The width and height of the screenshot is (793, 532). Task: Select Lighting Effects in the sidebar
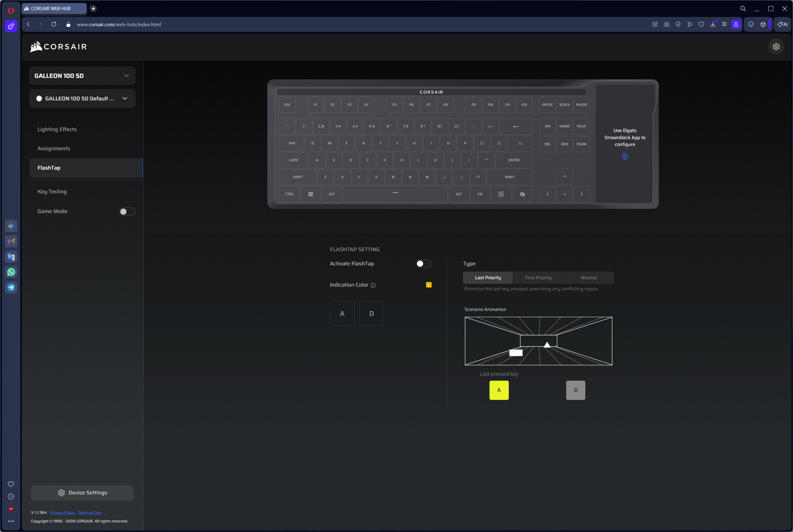[57, 129]
